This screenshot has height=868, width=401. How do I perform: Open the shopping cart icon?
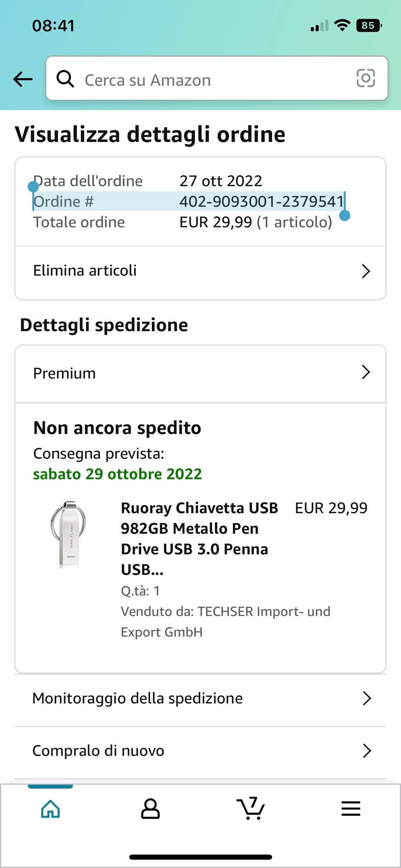click(251, 808)
